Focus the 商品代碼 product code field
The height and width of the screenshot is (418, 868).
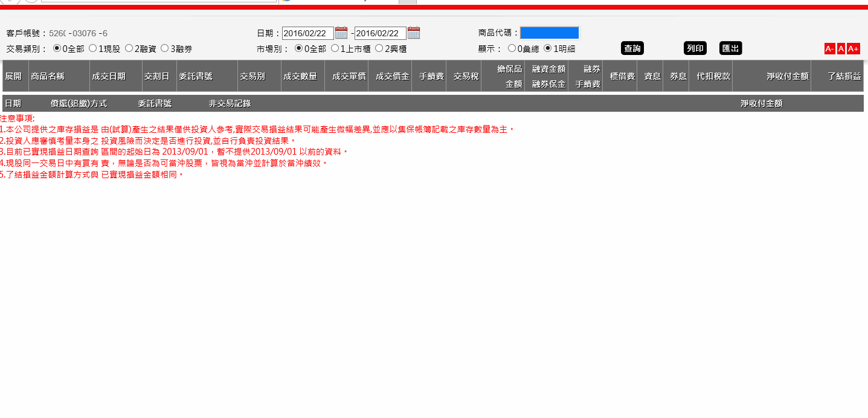click(549, 33)
